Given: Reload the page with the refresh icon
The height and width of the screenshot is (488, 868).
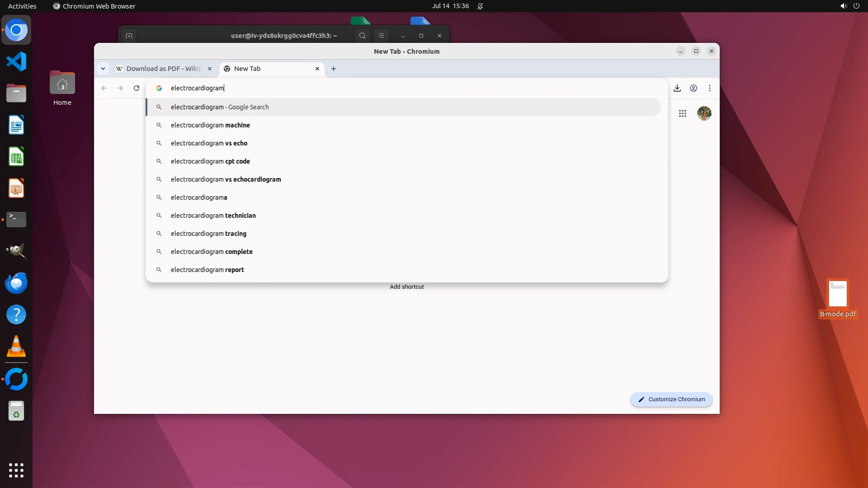Looking at the screenshot, I should [x=137, y=88].
